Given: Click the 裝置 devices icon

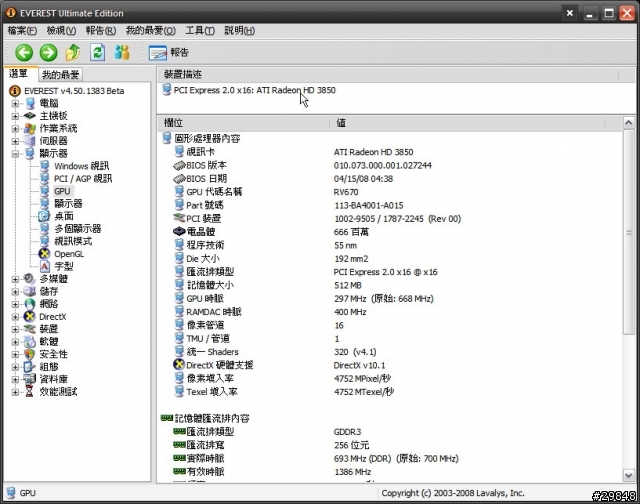Looking at the screenshot, I should [x=29, y=329].
